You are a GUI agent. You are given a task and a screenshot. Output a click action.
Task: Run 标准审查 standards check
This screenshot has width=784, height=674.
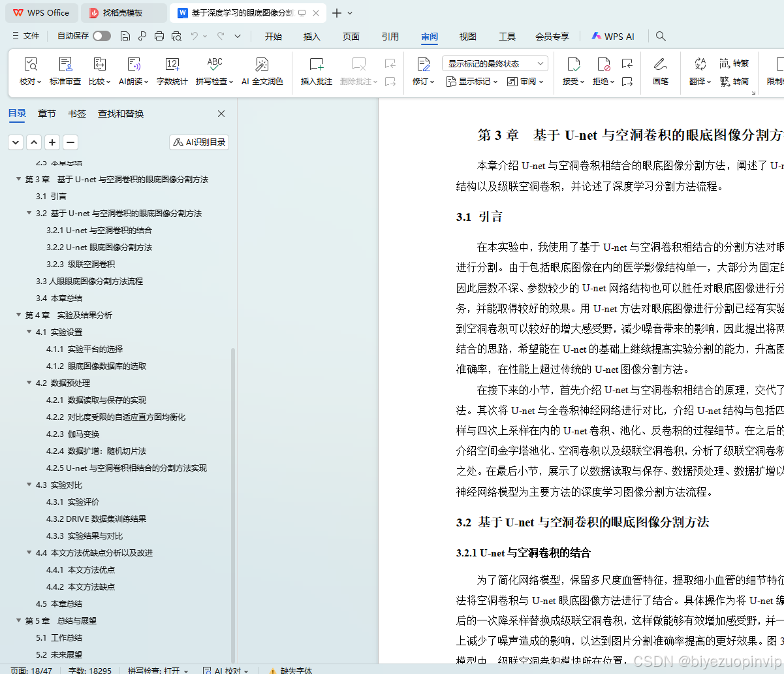65,71
